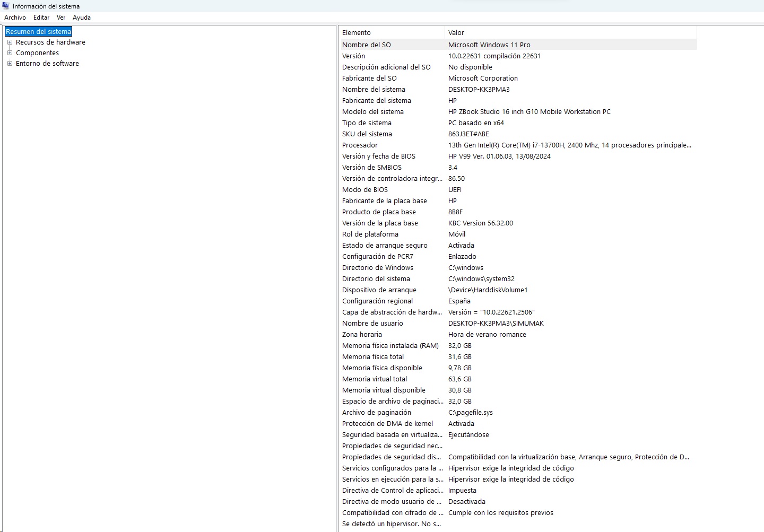Click the Información del sistema title bar icon

click(6, 6)
